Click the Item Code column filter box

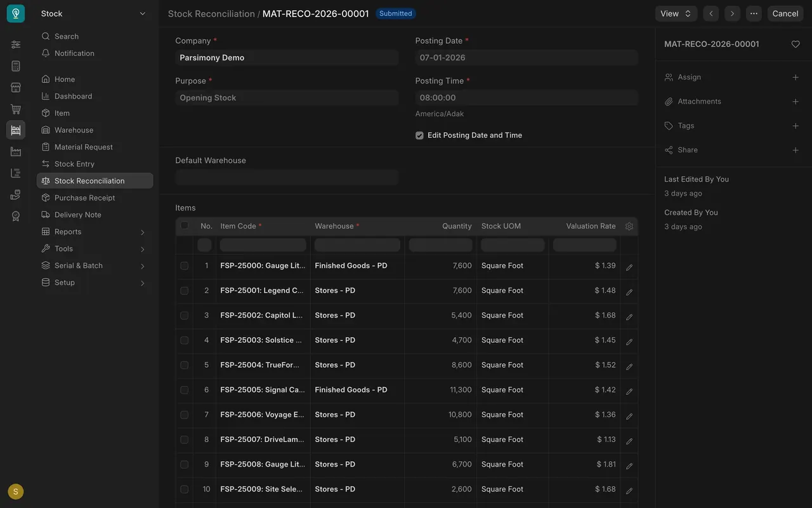[x=263, y=244]
